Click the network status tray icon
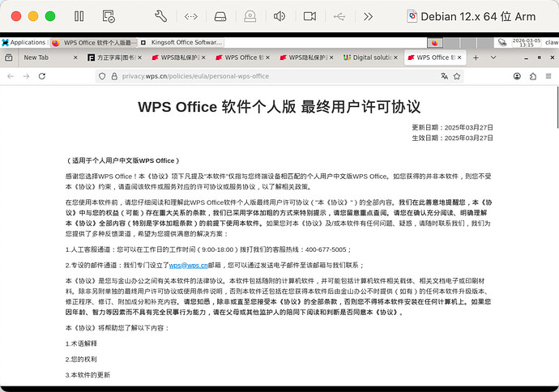 [x=502, y=42]
